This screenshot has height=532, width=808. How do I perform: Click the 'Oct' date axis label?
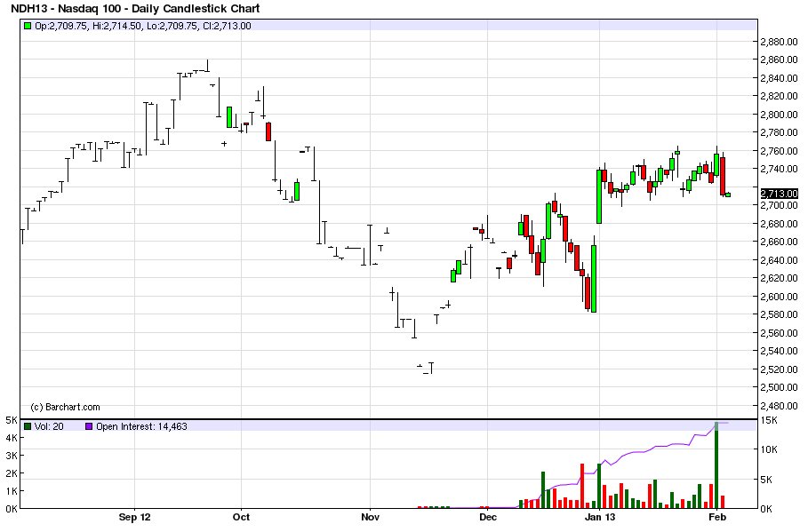(x=241, y=517)
